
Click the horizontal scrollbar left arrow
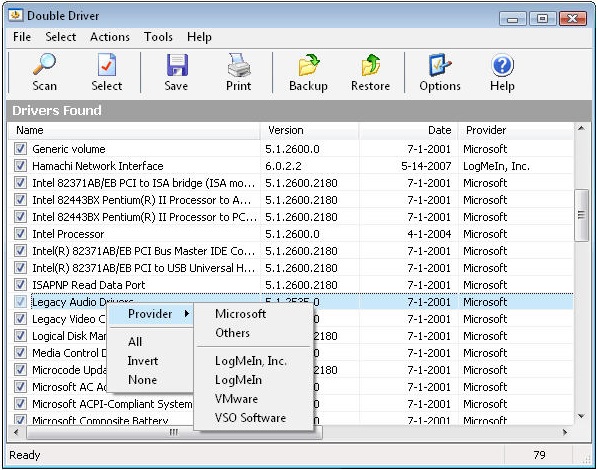[x=16, y=432]
